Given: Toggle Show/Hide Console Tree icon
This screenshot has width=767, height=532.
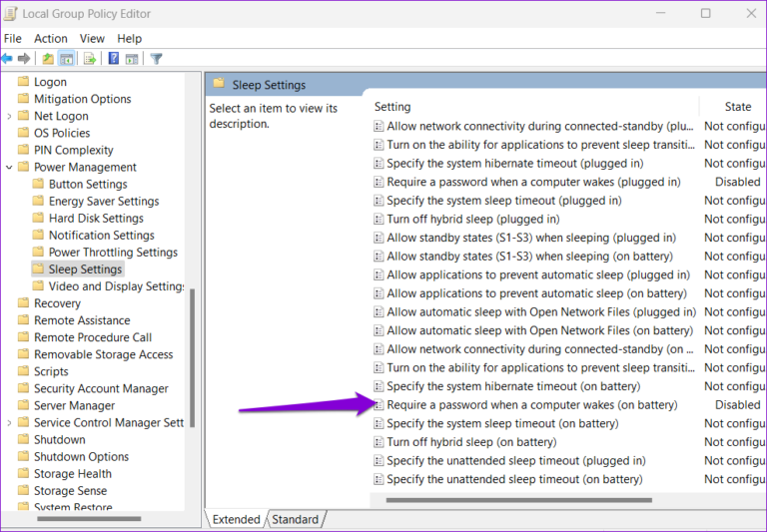Looking at the screenshot, I should coord(66,59).
